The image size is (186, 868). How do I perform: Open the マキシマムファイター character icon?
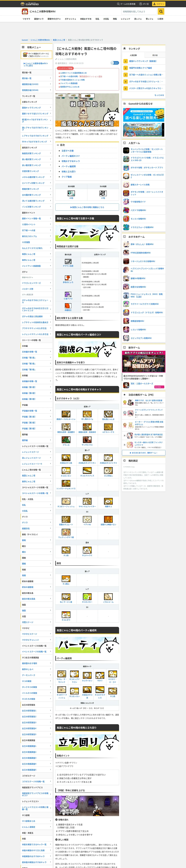[87, 501]
